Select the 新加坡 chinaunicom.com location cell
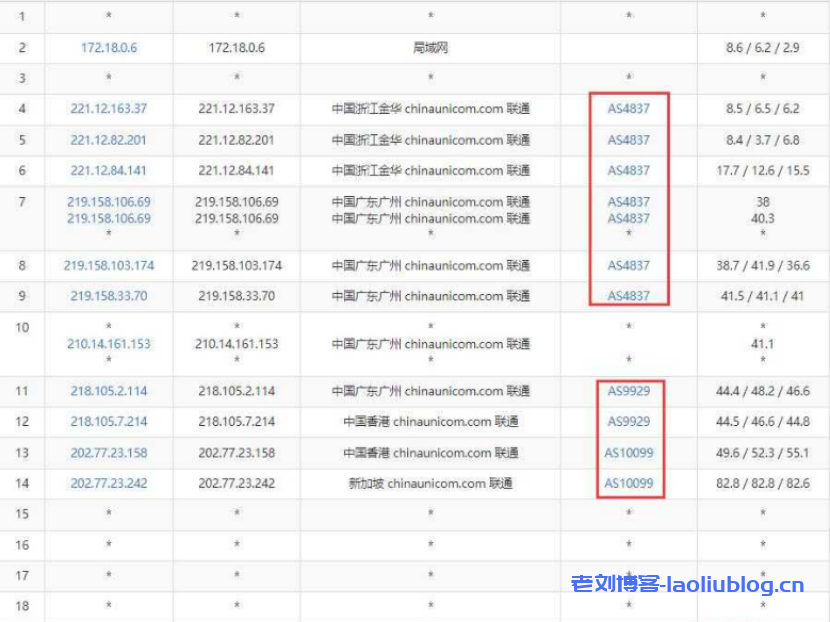 tap(430, 484)
